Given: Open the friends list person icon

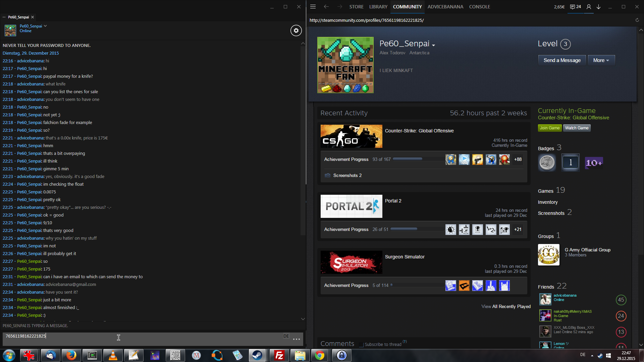Looking at the screenshot, I should tap(589, 7).
